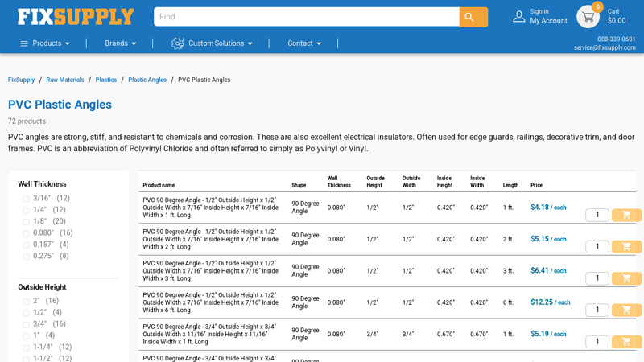Open the 2 ft. Long 1/2" angle product

(x=210, y=239)
